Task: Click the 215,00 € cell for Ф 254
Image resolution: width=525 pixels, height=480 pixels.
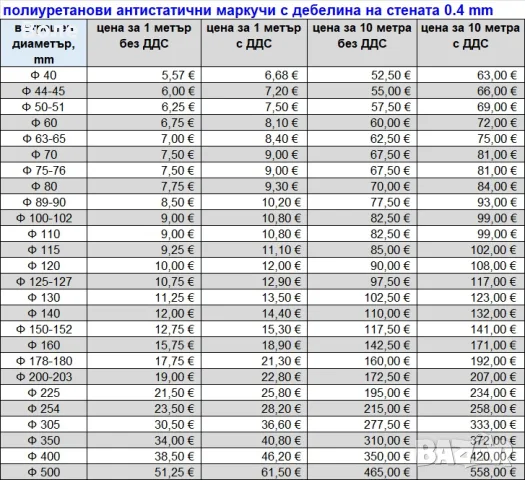Action: click(362, 408)
